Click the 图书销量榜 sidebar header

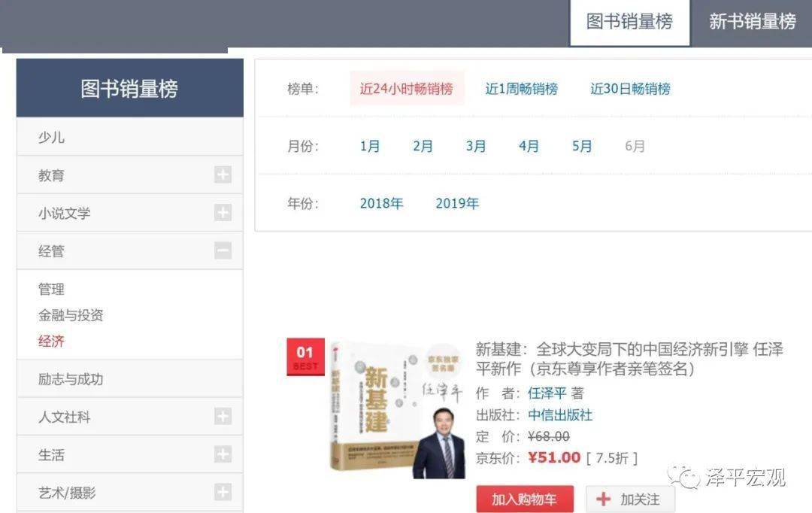(x=130, y=87)
